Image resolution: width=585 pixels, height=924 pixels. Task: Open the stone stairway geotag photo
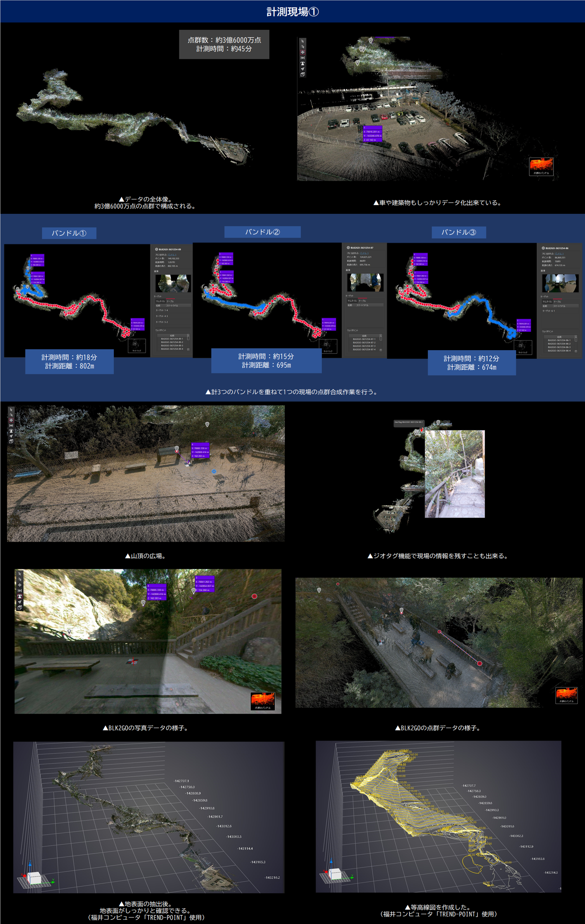click(x=455, y=474)
